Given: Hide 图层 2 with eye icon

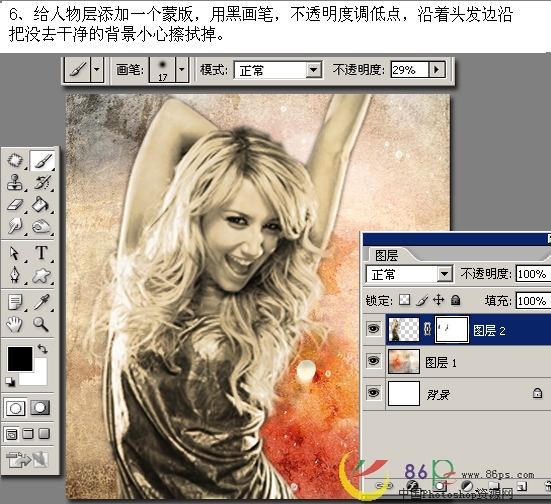Looking at the screenshot, I should pyautogui.click(x=374, y=329).
